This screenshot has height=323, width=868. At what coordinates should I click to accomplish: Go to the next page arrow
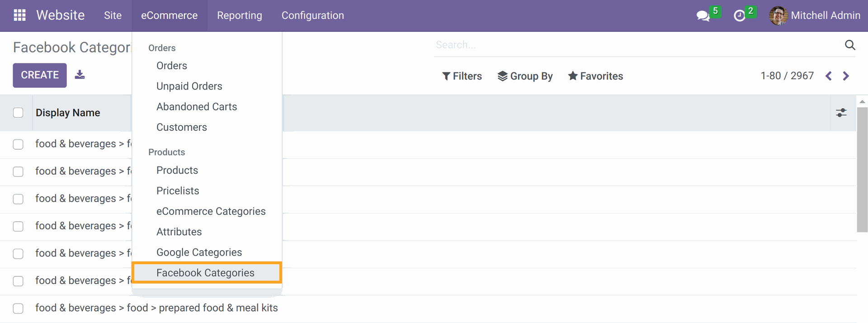tap(846, 76)
